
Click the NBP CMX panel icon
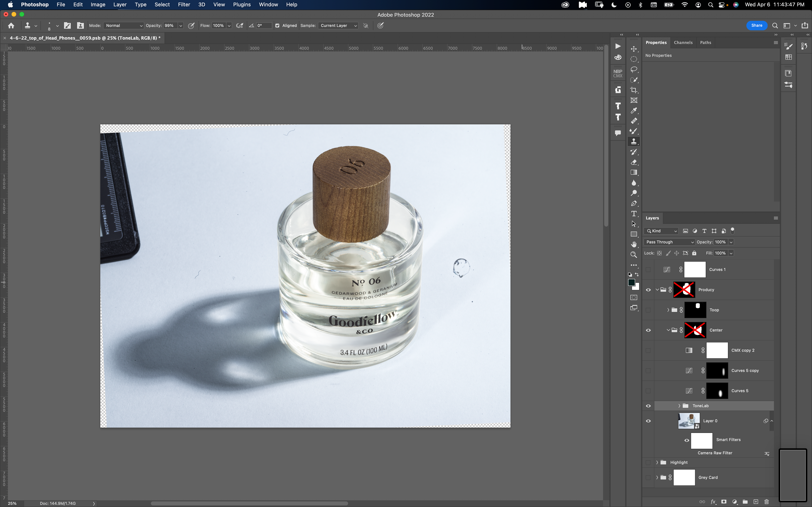tap(617, 74)
